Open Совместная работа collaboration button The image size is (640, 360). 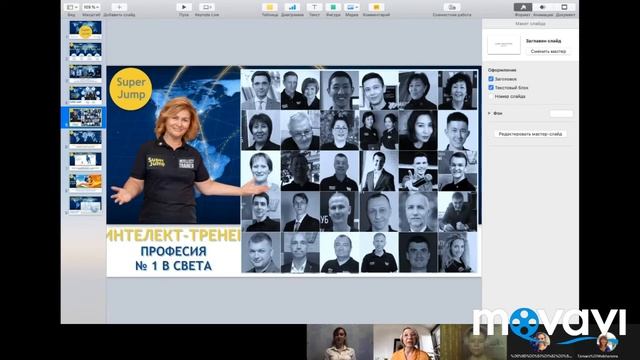452,7
